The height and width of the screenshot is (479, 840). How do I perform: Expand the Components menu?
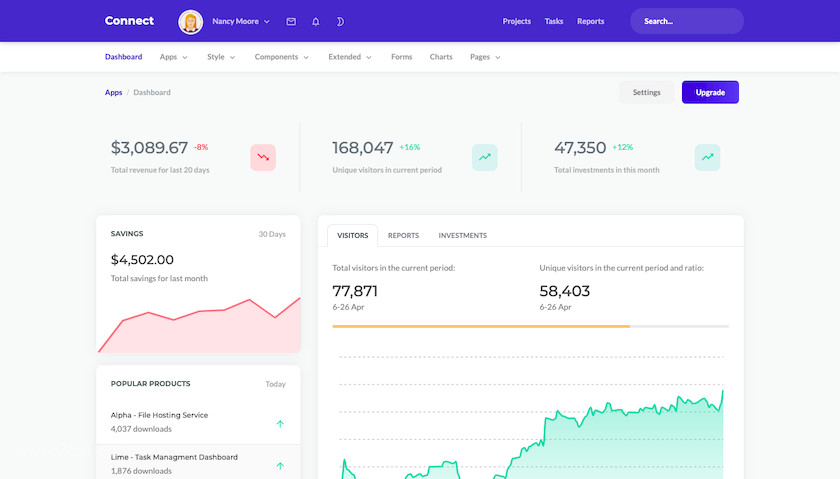tap(282, 57)
